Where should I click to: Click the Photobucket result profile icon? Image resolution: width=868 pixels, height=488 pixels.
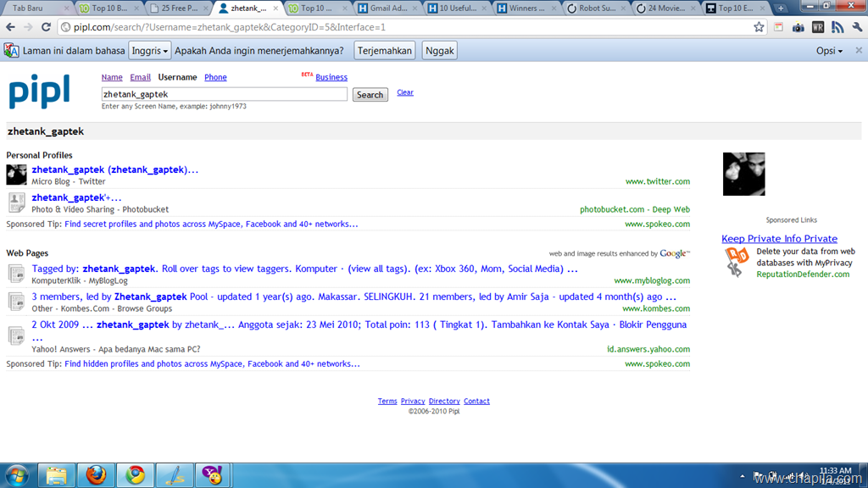click(x=16, y=202)
